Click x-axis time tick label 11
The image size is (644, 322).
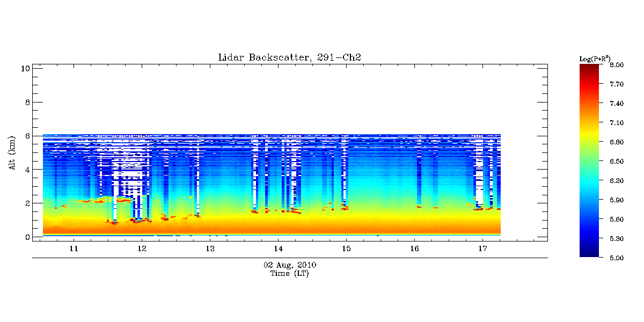pyautogui.click(x=74, y=248)
